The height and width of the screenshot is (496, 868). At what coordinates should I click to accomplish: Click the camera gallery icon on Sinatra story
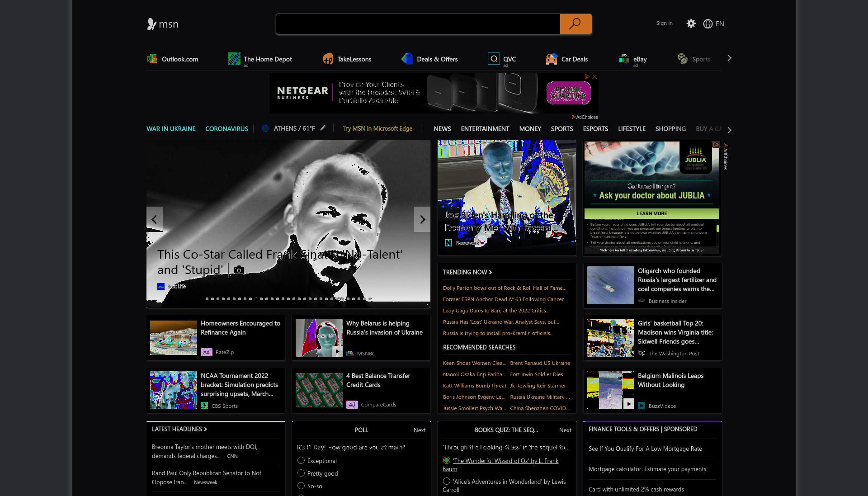[239, 270]
